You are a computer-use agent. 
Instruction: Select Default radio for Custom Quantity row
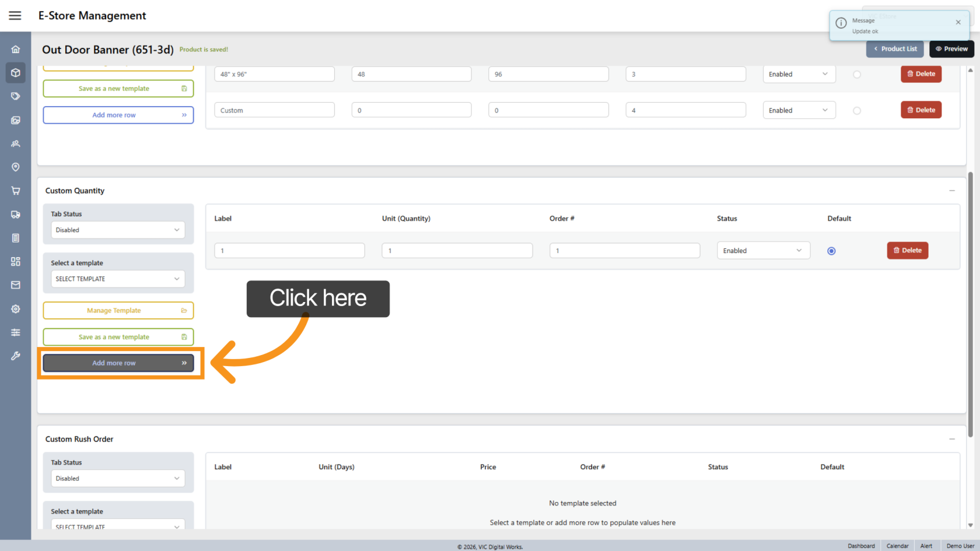point(831,251)
